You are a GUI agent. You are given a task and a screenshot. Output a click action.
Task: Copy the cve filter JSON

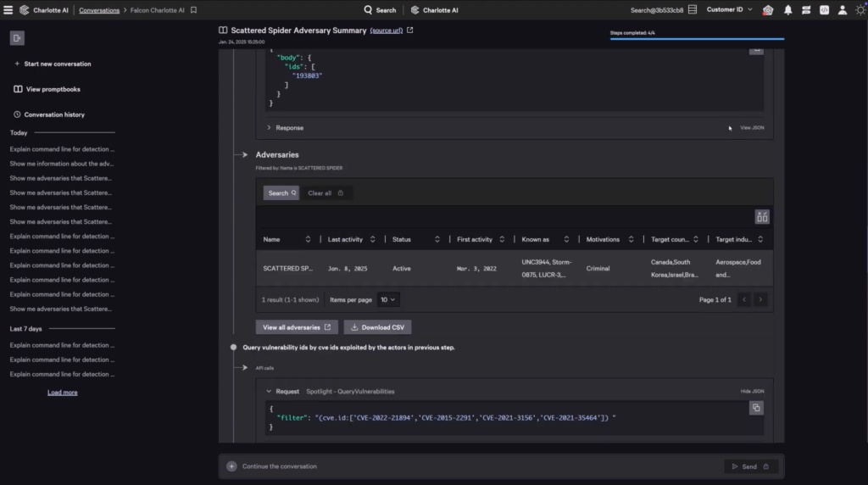(756, 408)
